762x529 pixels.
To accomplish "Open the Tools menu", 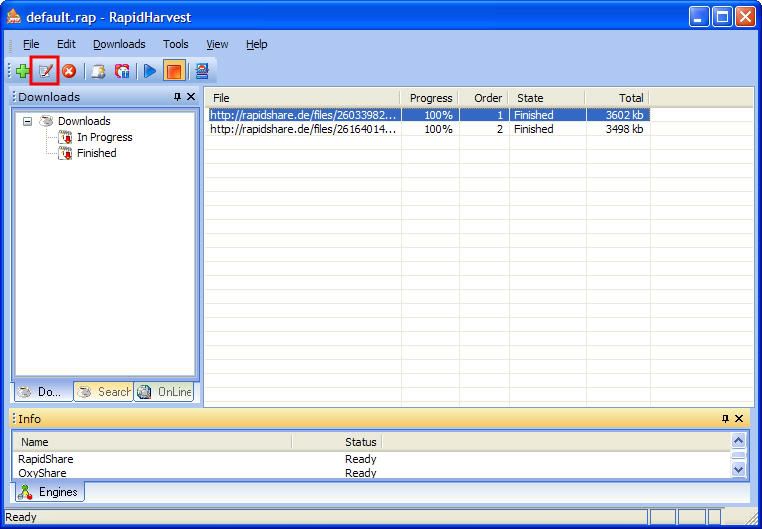I will (176, 44).
